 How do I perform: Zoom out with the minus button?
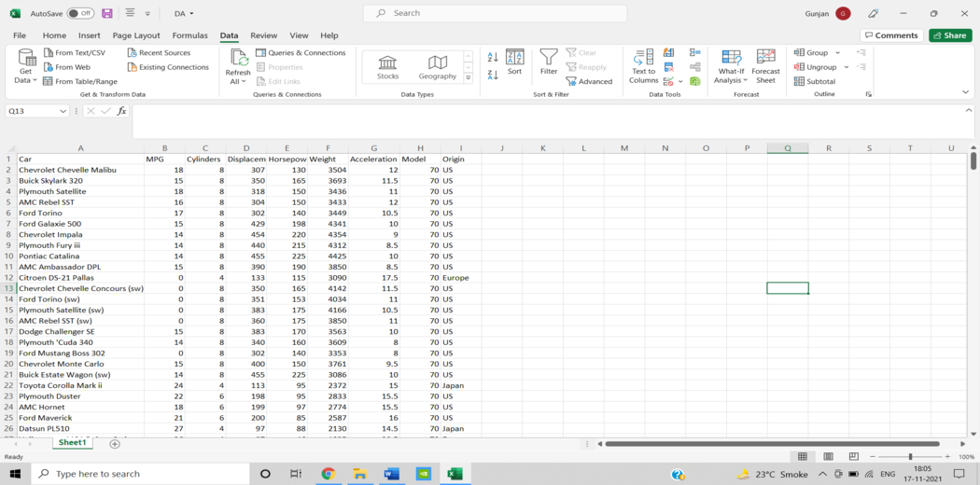click(x=873, y=457)
